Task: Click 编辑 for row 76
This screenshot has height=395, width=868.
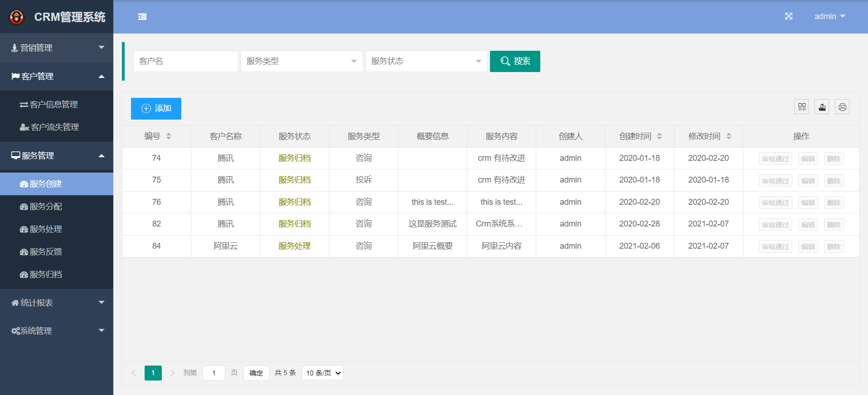Action: pyautogui.click(x=808, y=202)
